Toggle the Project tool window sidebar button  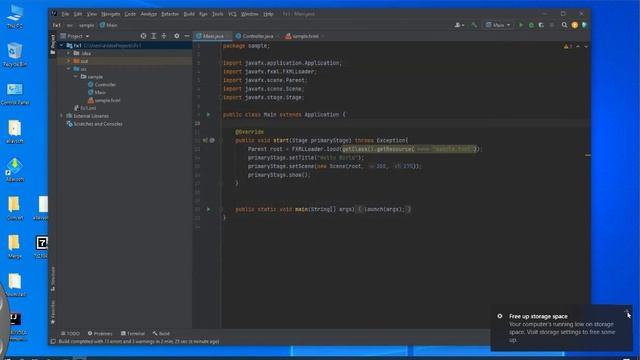click(x=53, y=44)
